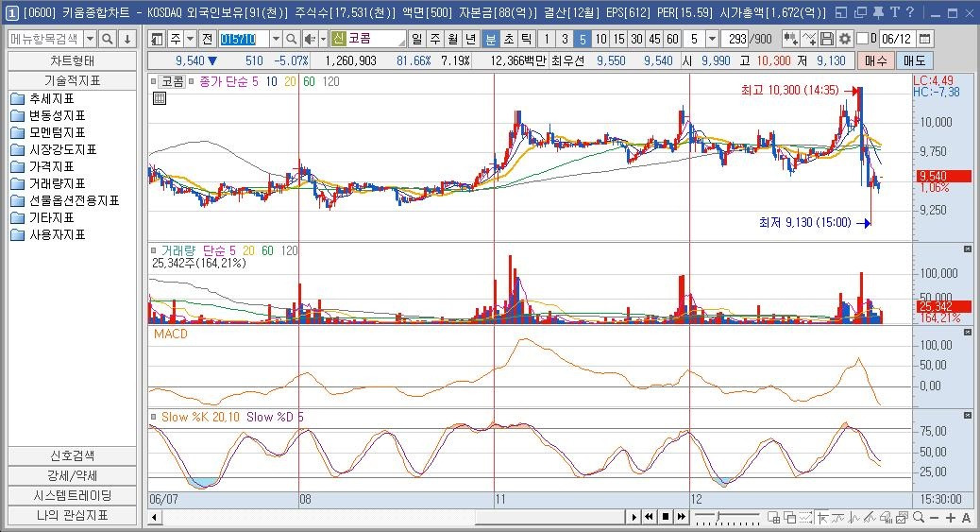The width and height of the screenshot is (980, 532).
Task: Open the stock code history dropdown
Action: (x=276, y=39)
